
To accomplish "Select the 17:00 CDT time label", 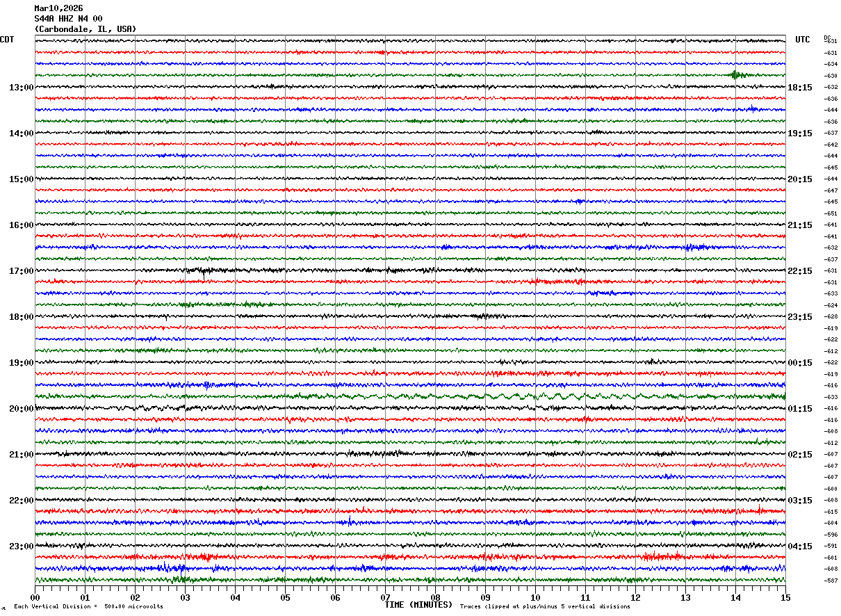I will click(x=22, y=271).
